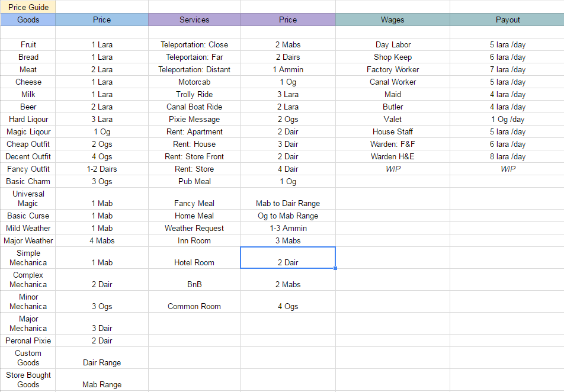
Task: Click the "1 Og /day" payout cell
Action: tap(507, 119)
